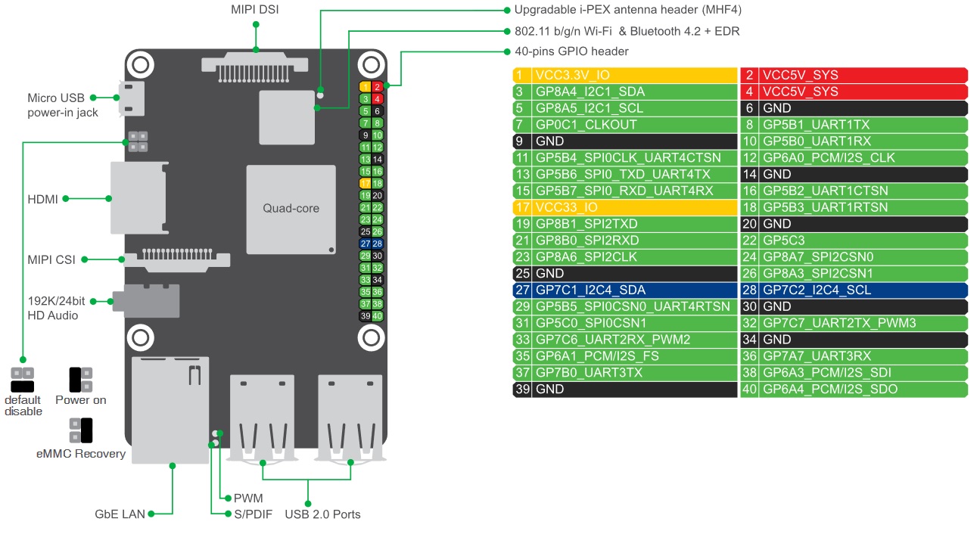The width and height of the screenshot is (980, 534).
Task: Click pin 23 GP8A6_SPI2CLK entry
Action: click(625, 257)
